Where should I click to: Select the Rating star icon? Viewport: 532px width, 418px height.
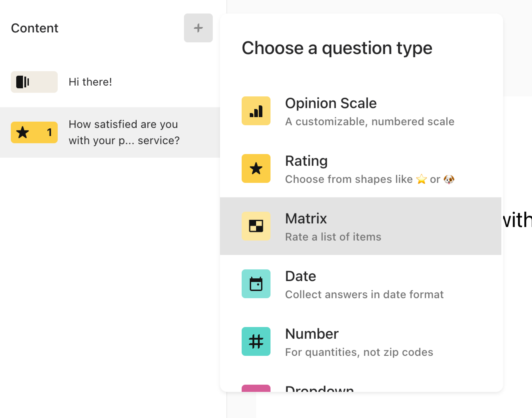(256, 168)
